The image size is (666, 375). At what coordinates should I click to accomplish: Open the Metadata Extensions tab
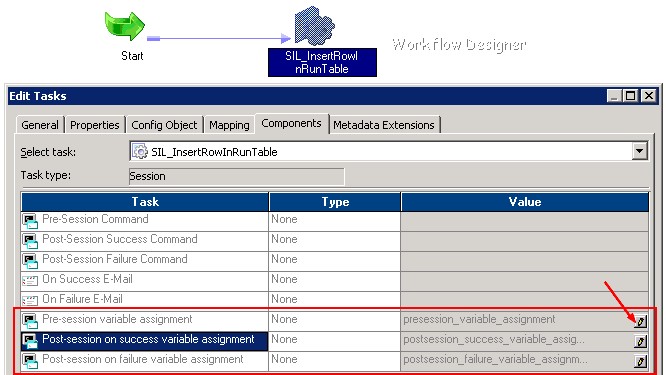pyautogui.click(x=384, y=125)
